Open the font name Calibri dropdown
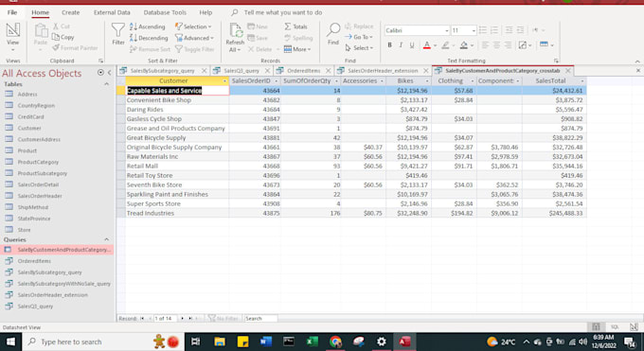The height and width of the screenshot is (351, 644). [446, 30]
